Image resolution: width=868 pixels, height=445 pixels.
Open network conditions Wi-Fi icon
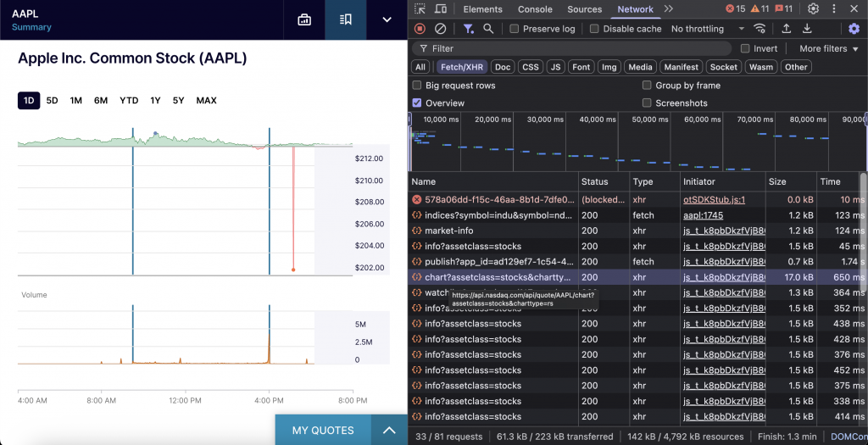pos(759,29)
